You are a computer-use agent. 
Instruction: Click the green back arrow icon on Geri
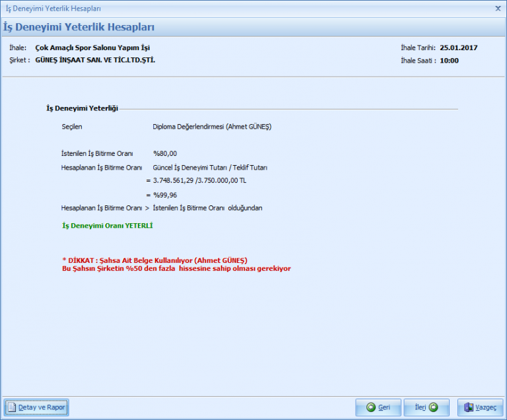point(371,407)
